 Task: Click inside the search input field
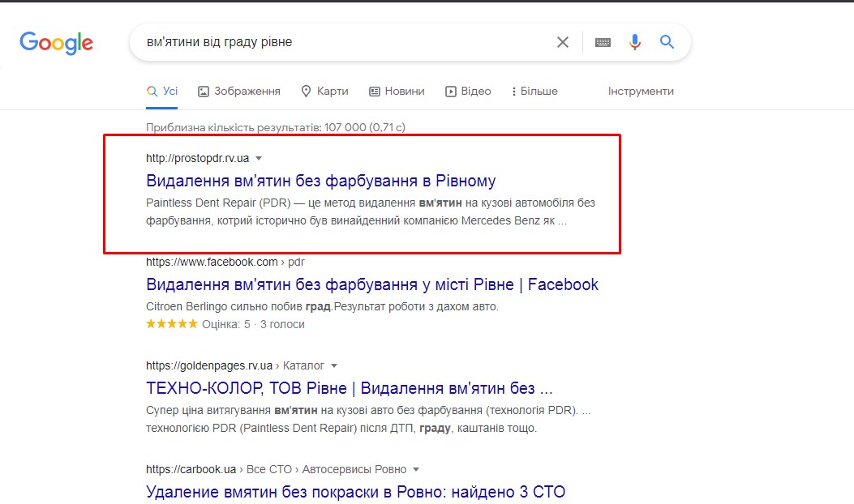[343, 42]
